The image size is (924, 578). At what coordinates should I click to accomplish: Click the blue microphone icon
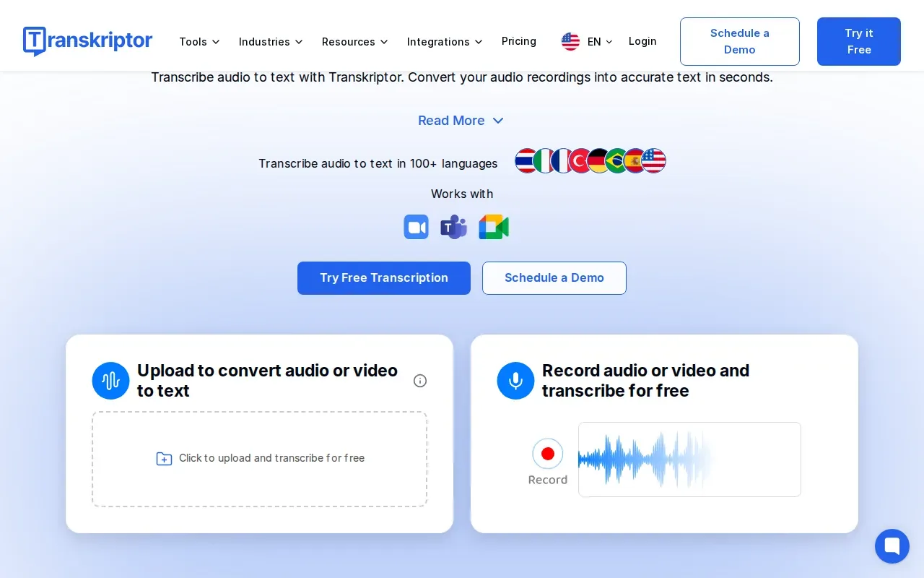(515, 381)
